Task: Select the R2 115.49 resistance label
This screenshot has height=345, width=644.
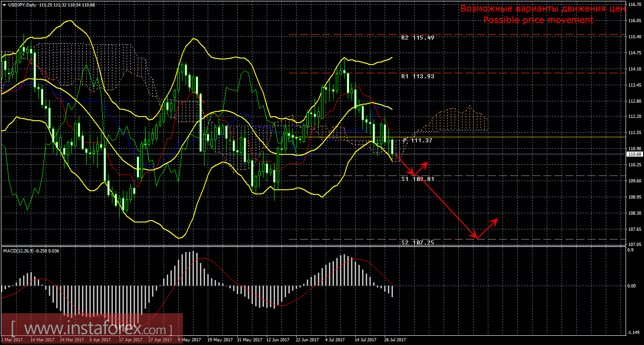Action: pyautogui.click(x=417, y=38)
